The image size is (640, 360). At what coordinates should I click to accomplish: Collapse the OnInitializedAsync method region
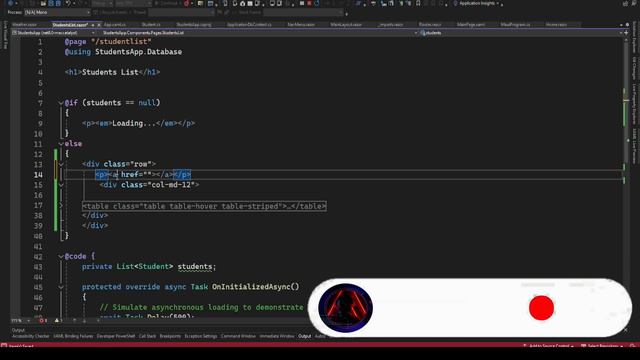(x=61, y=287)
